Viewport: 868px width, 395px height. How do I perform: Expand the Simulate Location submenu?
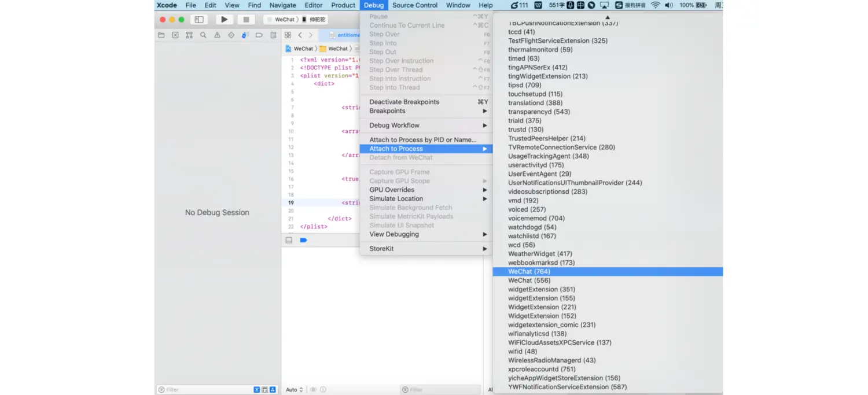tap(426, 198)
